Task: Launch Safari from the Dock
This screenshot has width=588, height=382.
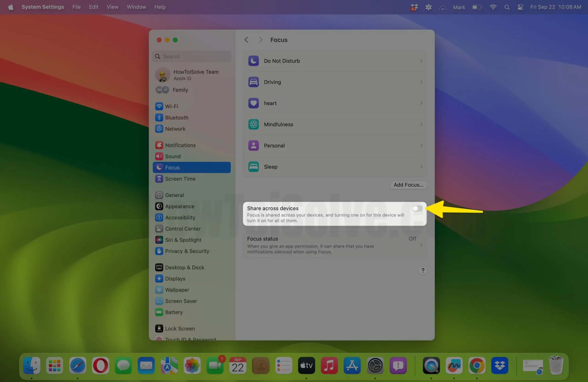Action: pos(78,365)
